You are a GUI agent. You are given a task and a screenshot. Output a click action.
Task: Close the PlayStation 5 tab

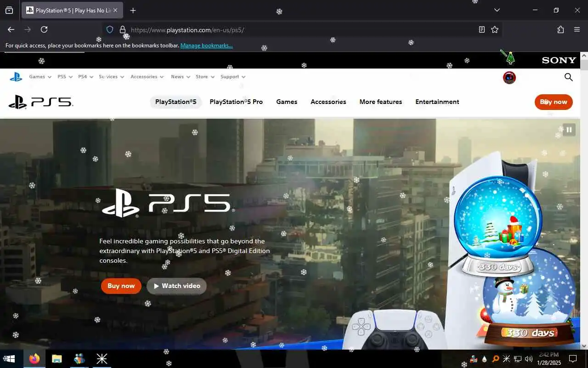tap(115, 10)
